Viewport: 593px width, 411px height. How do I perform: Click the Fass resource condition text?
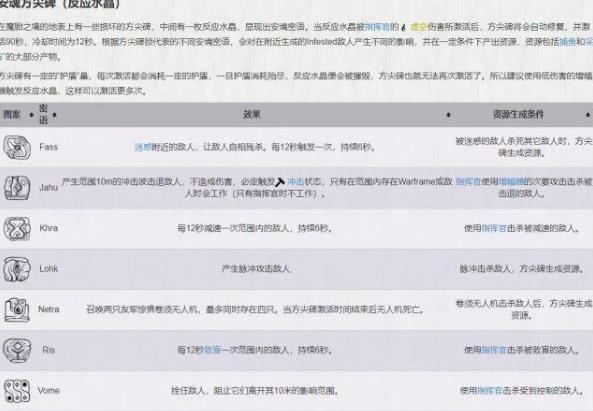524,147
